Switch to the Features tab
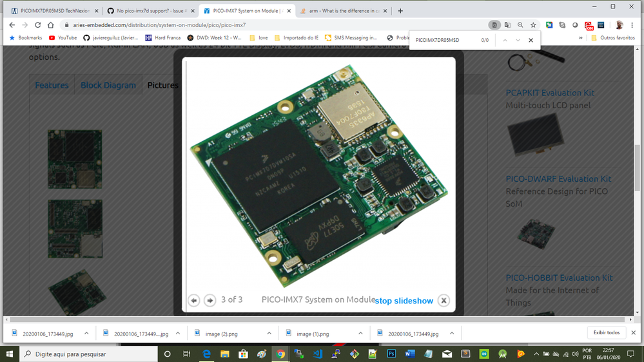The image size is (644, 362). tap(52, 86)
